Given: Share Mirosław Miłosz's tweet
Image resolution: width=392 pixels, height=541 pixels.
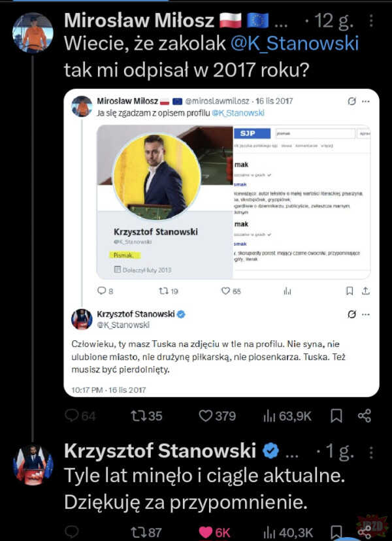Looking at the screenshot, I should pyautogui.click(x=365, y=416).
